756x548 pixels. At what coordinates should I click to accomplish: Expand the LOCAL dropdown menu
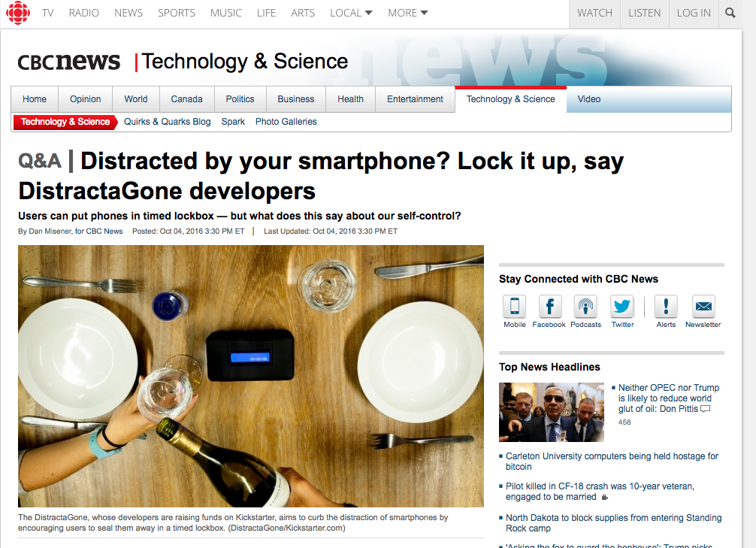coord(351,13)
